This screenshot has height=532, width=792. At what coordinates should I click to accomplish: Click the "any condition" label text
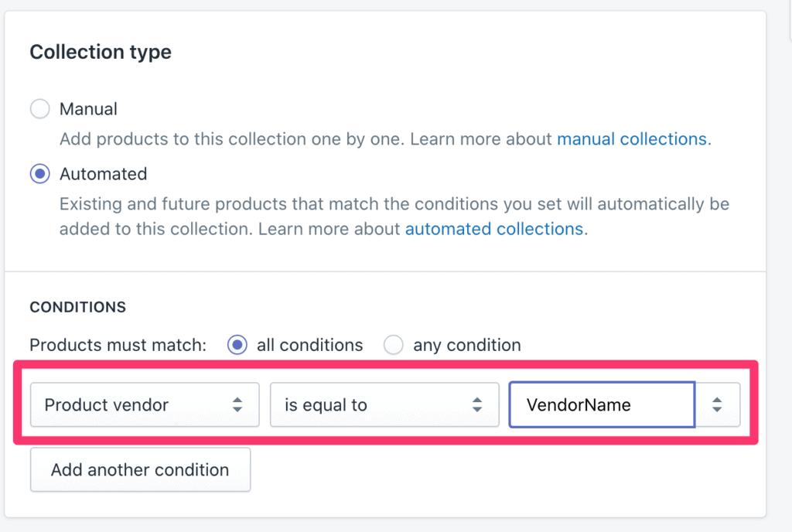click(x=467, y=345)
